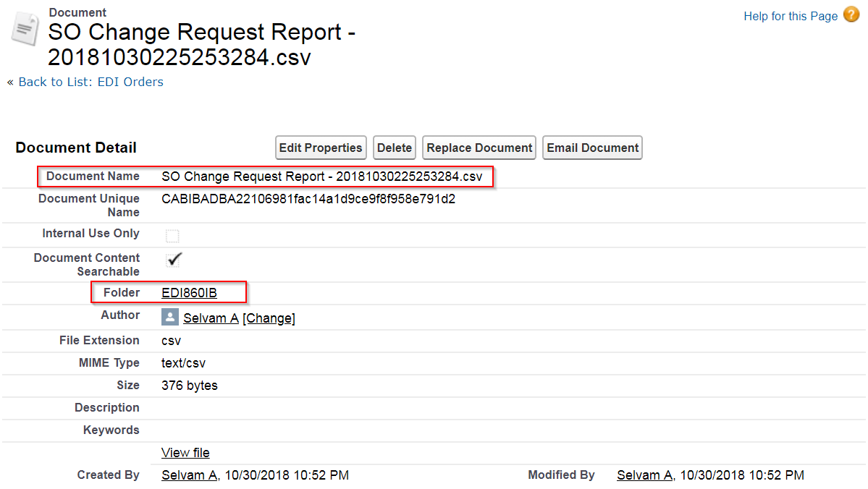Open the Help for this Page link
The height and width of the screenshot is (489, 868).
click(791, 16)
